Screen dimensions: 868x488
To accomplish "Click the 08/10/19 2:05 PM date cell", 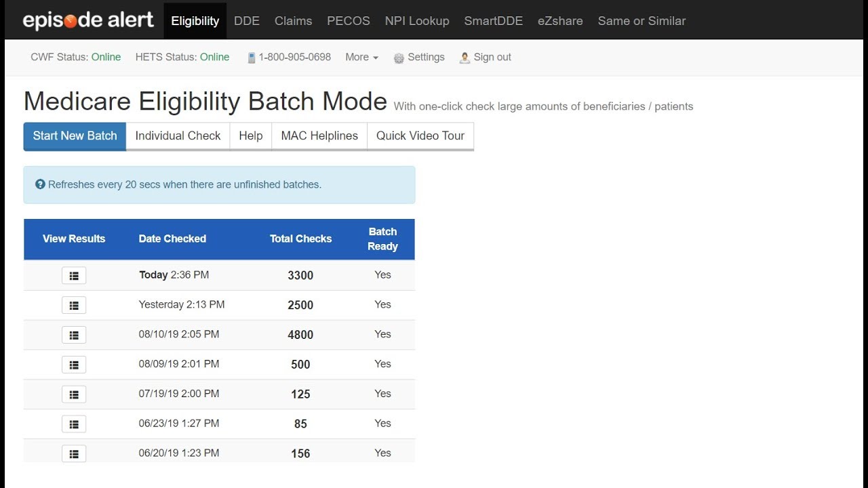I will [x=179, y=334].
